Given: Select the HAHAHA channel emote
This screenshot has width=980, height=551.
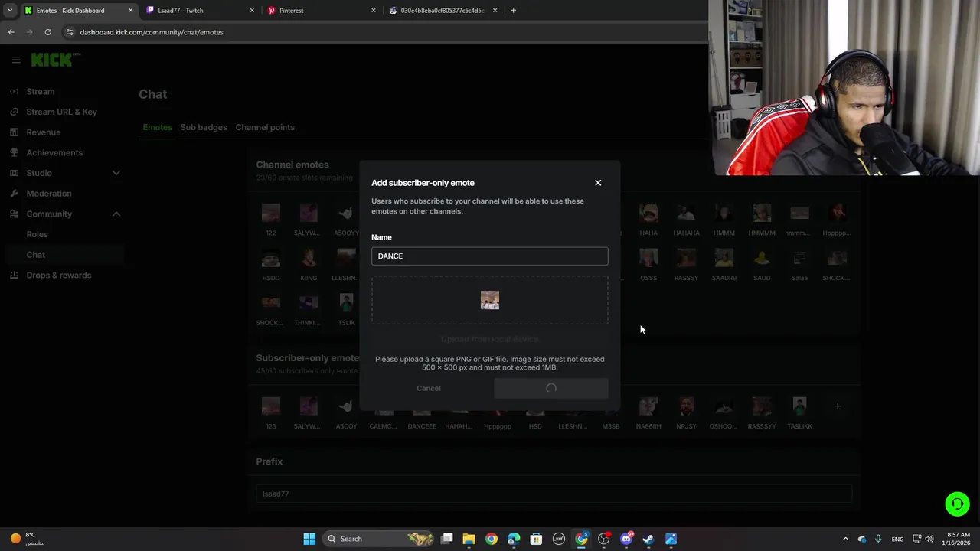Looking at the screenshot, I should point(686,213).
